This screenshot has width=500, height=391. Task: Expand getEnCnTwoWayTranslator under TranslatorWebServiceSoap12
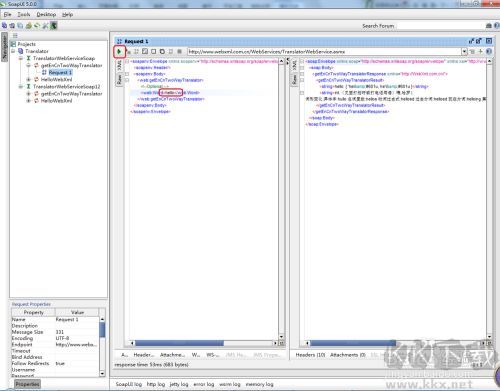tap(28, 94)
